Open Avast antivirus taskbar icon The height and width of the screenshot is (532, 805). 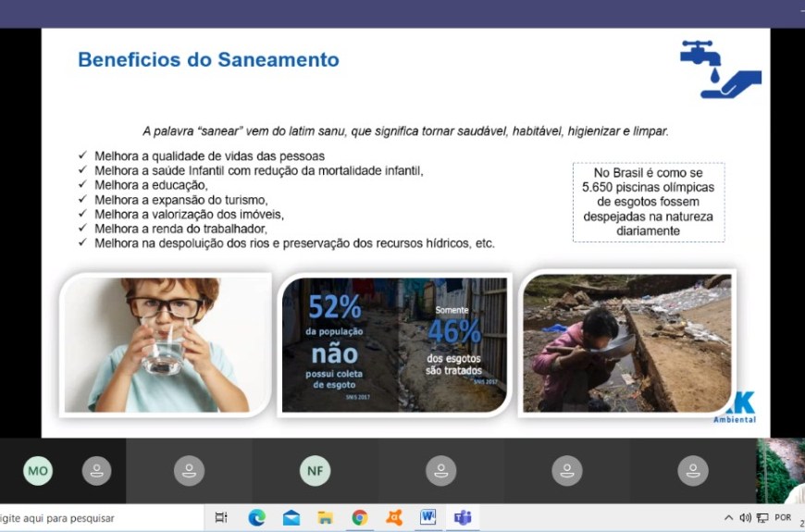pos(394,518)
